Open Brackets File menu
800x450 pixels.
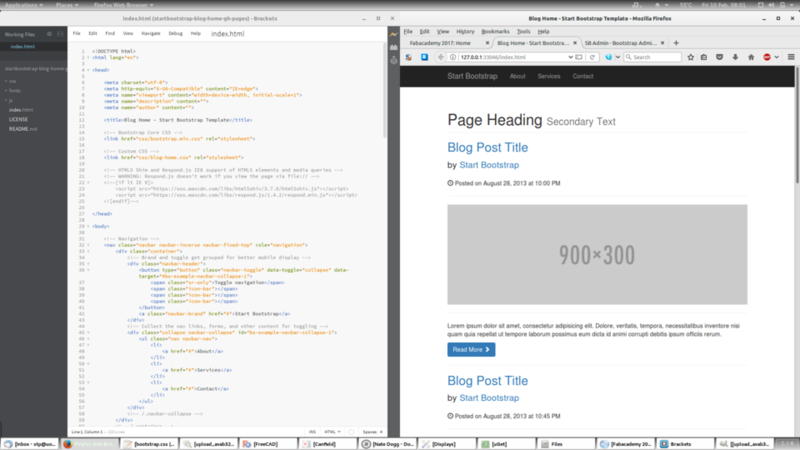coord(77,33)
